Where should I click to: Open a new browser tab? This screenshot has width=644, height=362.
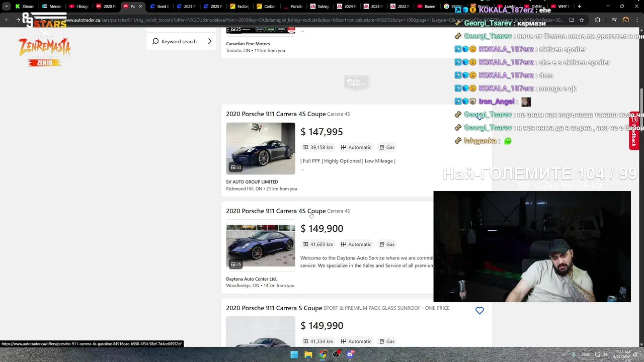tap(580, 7)
